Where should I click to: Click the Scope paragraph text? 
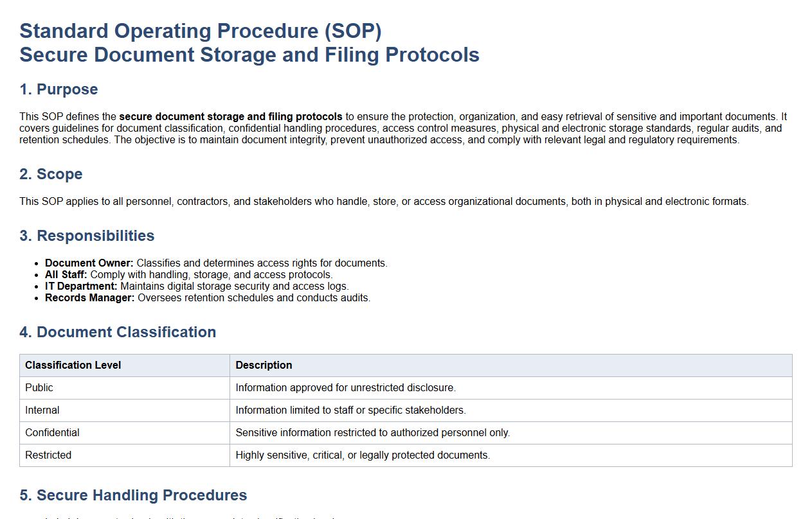(384, 202)
